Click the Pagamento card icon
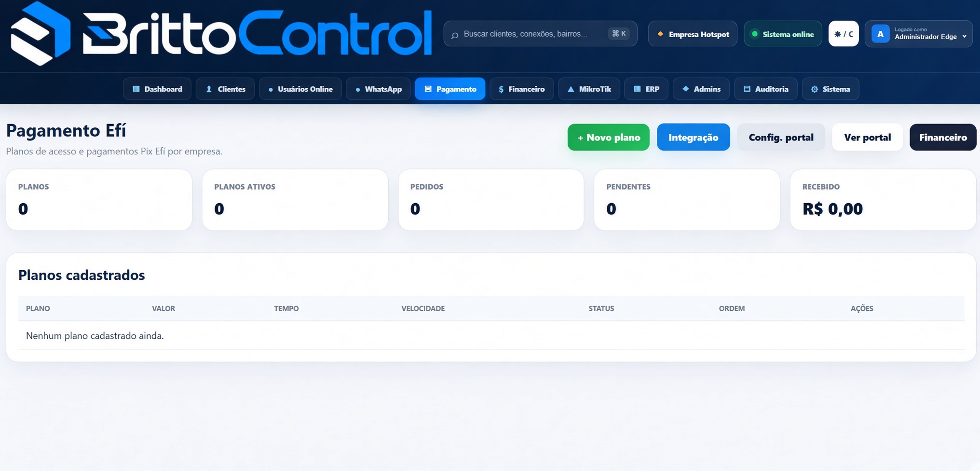The height and width of the screenshot is (471, 980). point(428,89)
